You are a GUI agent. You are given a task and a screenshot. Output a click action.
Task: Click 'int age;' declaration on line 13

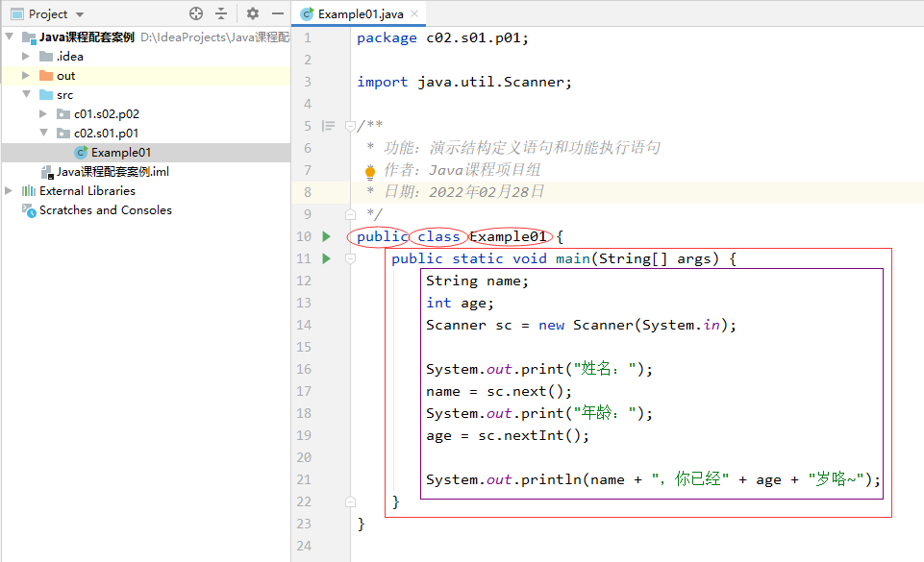click(461, 303)
